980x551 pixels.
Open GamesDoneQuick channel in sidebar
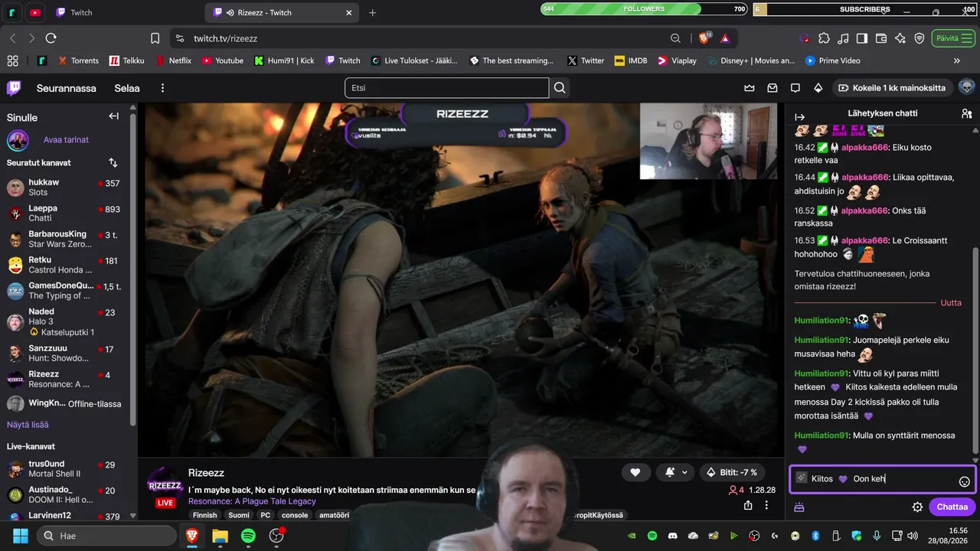click(67, 291)
